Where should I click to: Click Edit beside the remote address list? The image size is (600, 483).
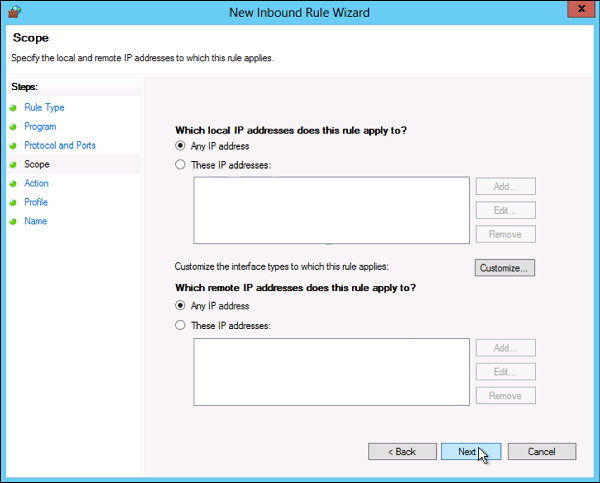(505, 372)
